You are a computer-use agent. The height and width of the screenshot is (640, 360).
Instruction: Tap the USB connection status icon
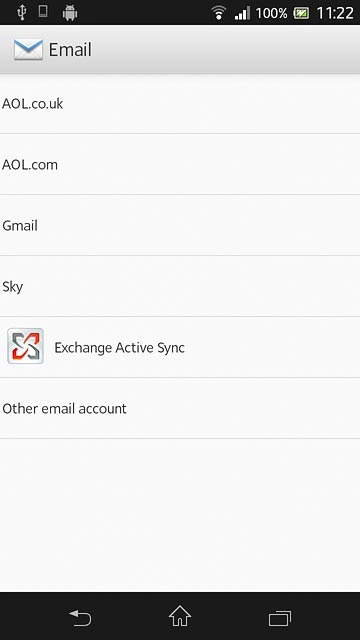pyautogui.click(x=22, y=13)
